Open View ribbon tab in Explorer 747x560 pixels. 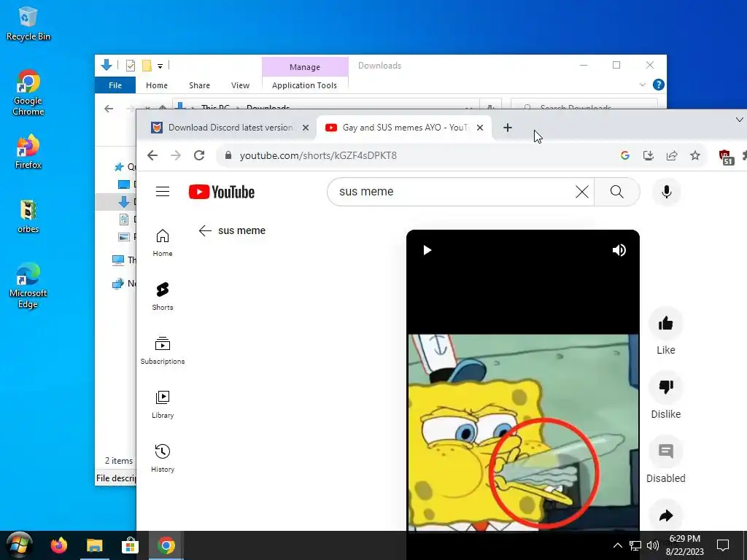pyautogui.click(x=240, y=85)
